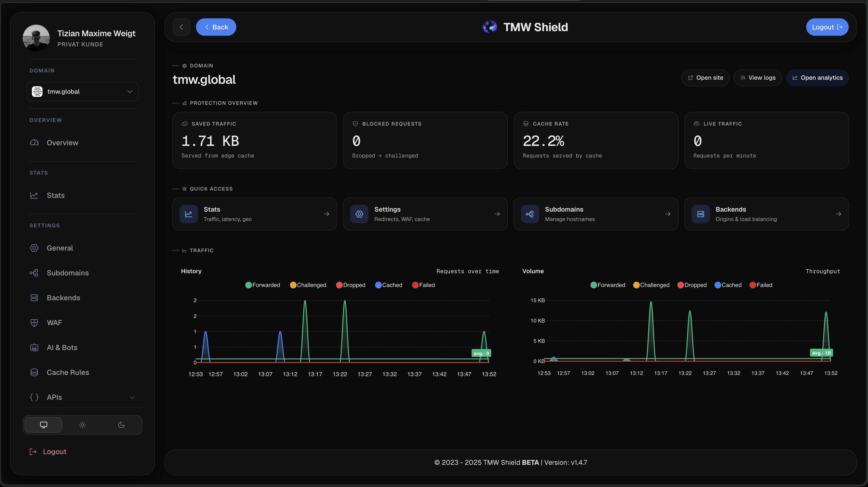Screen dimensions: 868x487
Task: Click the Open site button
Action: point(705,78)
